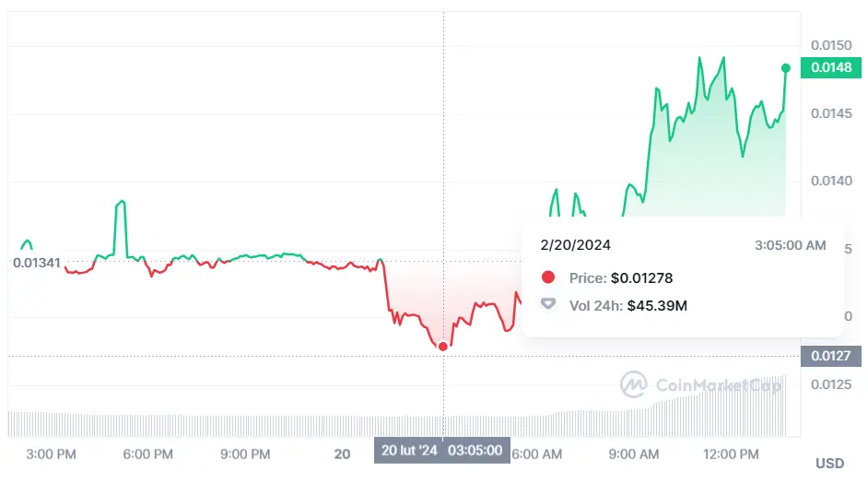The width and height of the screenshot is (868, 495).
Task: Click the 9:00 PM time axis label
Action: (x=246, y=454)
